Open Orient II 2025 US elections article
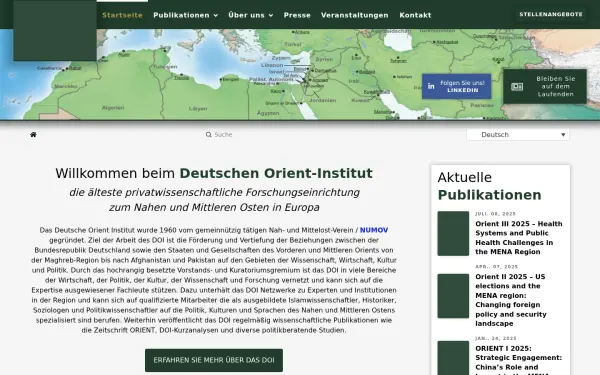 click(x=511, y=300)
